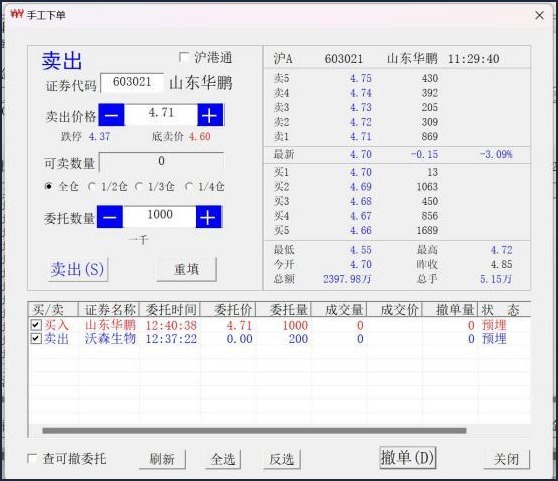Click the quote header code 603021

(344, 59)
